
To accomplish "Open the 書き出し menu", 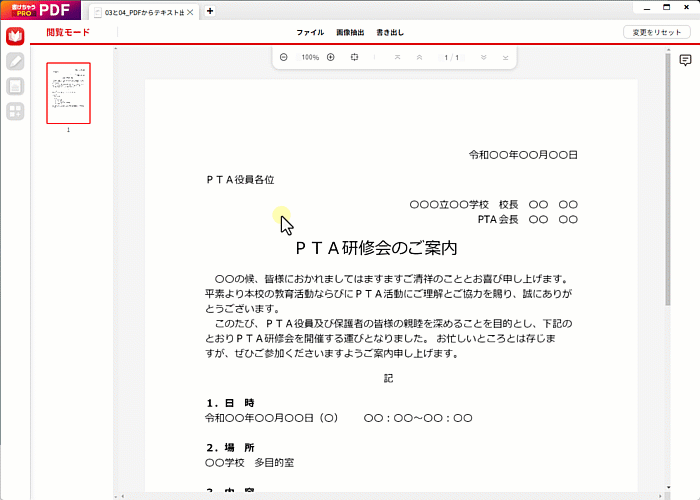I will tap(390, 32).
